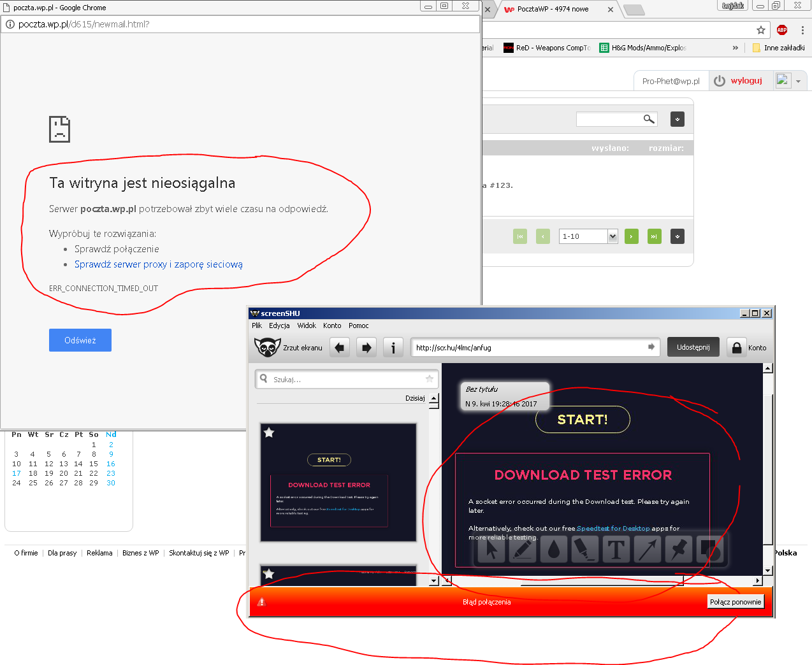Open Sprawdź serwer proxy i zaporę sieciową link
This screenshot has height=665, width=812.
(159, 264)
